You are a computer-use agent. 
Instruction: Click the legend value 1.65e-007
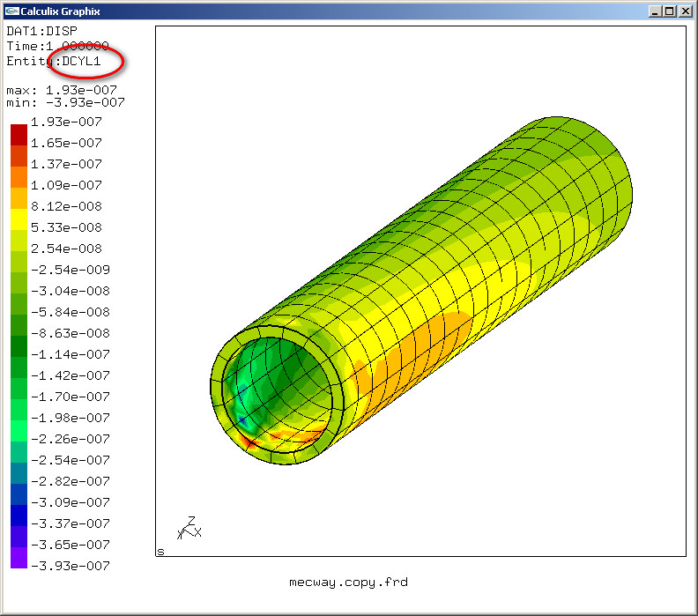point(66,143)
